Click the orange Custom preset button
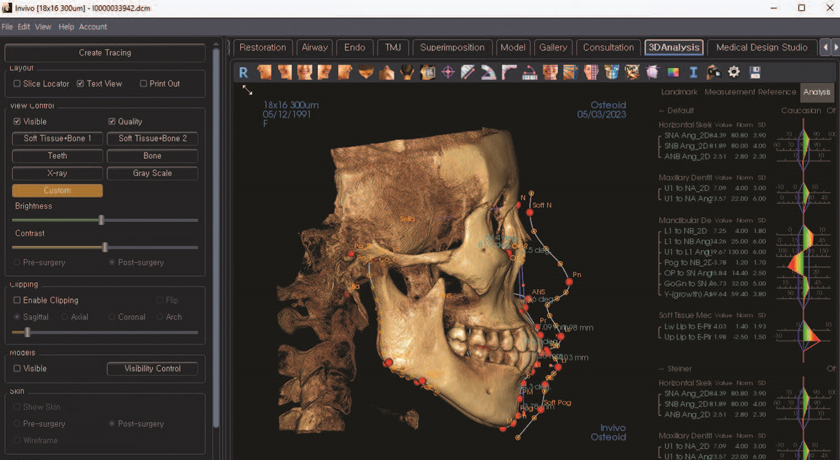 [57, 190]
